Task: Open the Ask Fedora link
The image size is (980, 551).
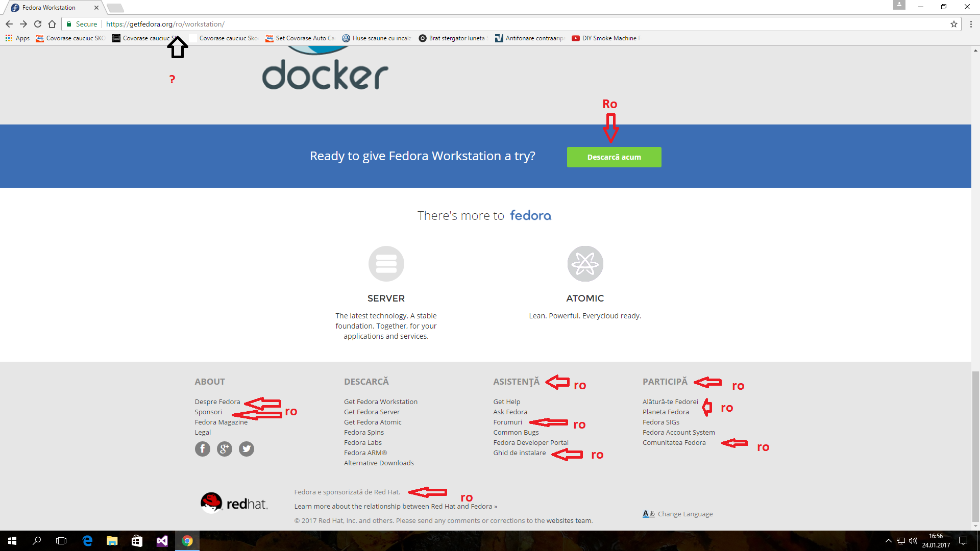Action: 510,412
